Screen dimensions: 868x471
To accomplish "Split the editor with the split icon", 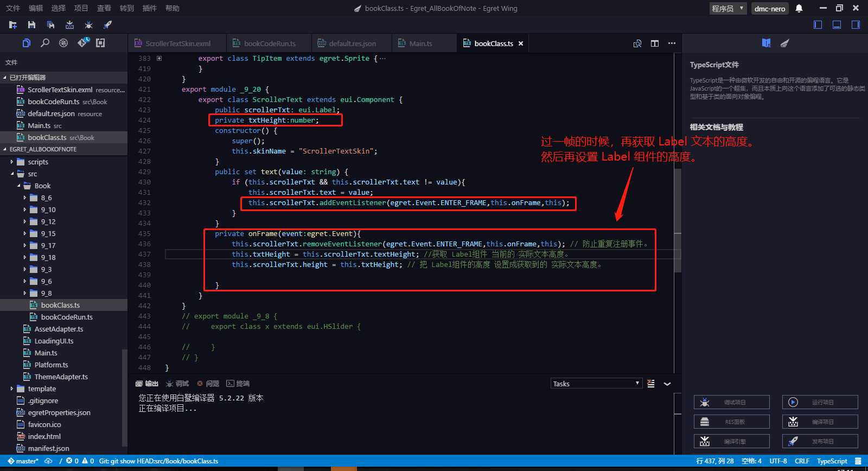I will (x=655, y=43).
